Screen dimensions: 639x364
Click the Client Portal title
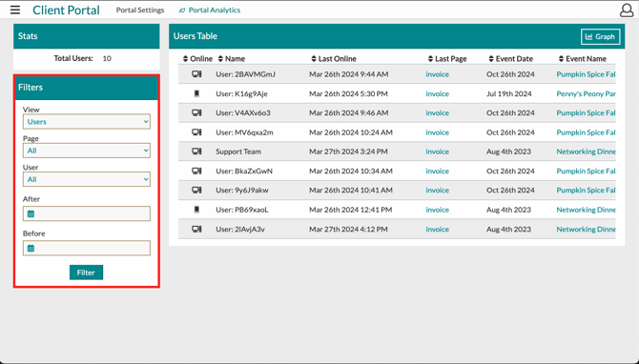point(66,10)
